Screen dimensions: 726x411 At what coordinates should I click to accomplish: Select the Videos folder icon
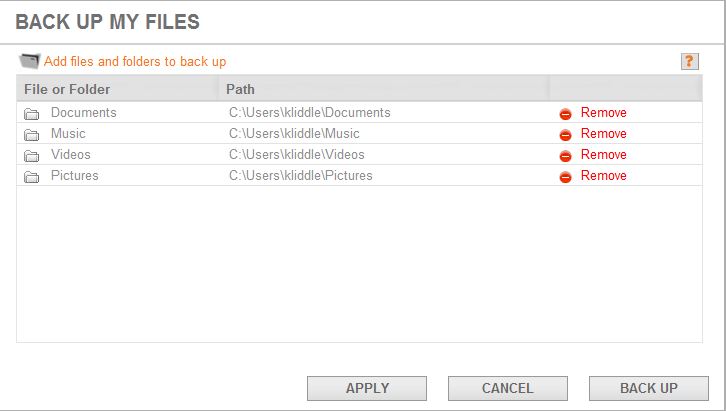pos(31,156)
